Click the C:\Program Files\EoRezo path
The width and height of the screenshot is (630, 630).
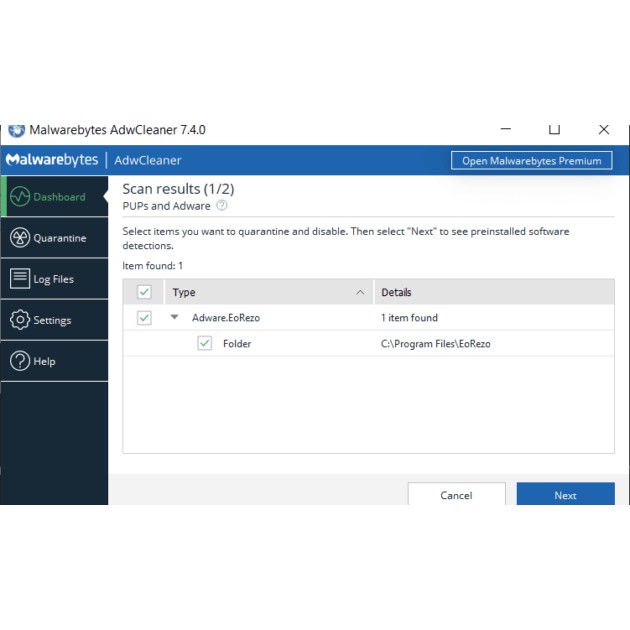pyautogui.click(x=436, y=344)
